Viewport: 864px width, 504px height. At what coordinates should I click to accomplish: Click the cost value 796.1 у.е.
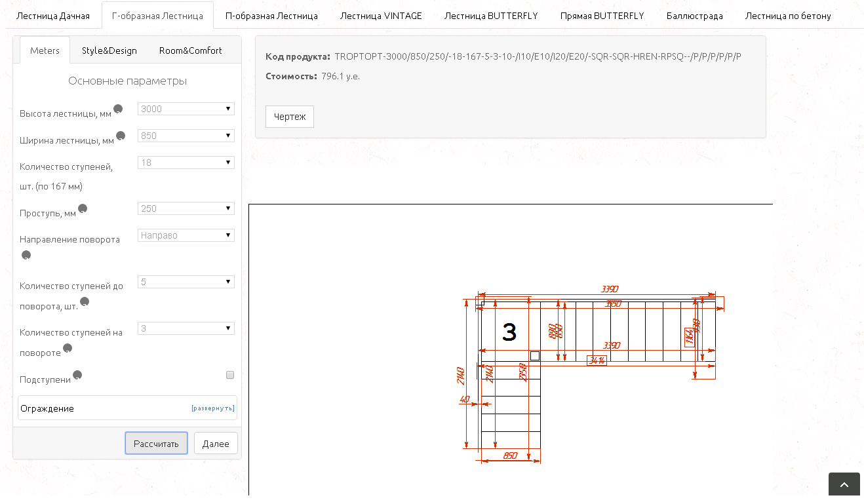click(340, 76)
